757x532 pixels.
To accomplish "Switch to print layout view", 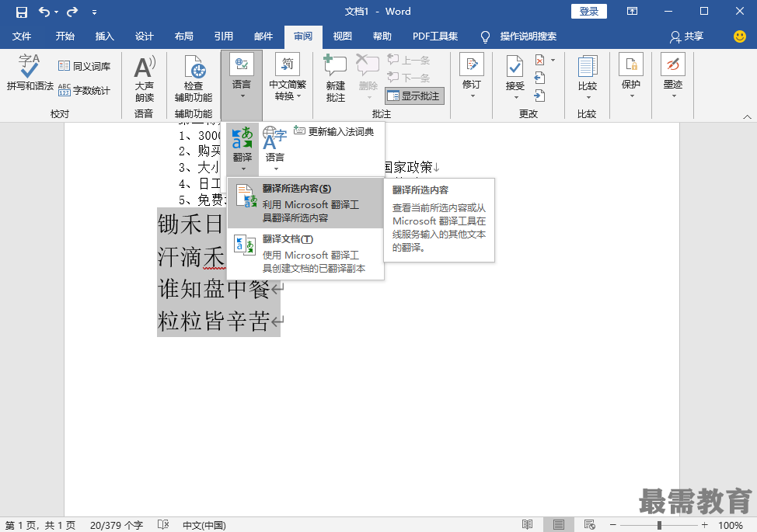I will pyautogui.click(x=559, y=525).
